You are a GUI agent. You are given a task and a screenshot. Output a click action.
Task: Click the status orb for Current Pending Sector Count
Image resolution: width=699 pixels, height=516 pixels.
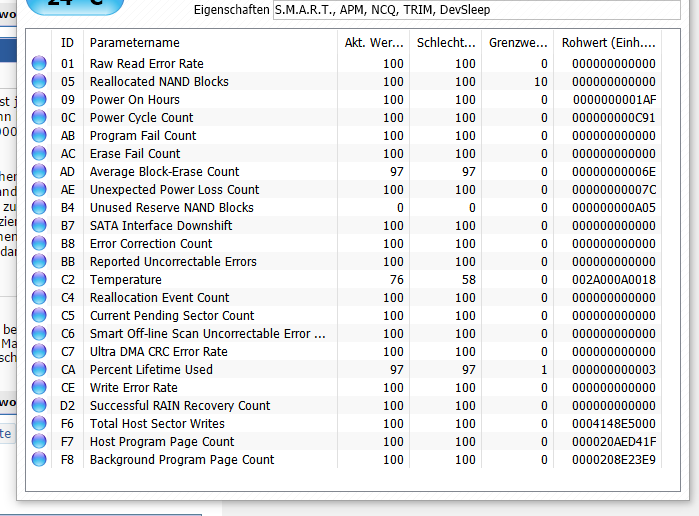(x=39, y=315)
